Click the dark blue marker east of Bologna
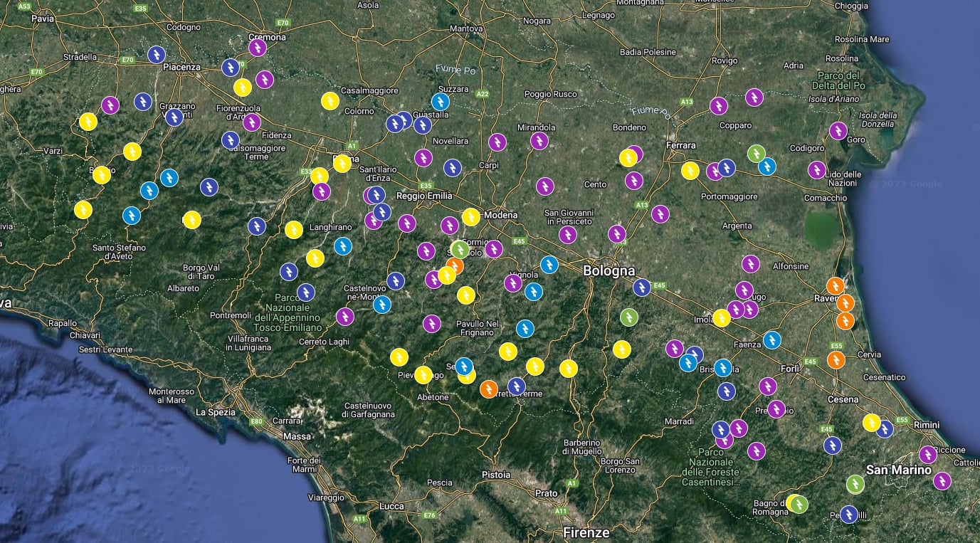Screen dimensions: 980x543 click(x=642, y=288)
